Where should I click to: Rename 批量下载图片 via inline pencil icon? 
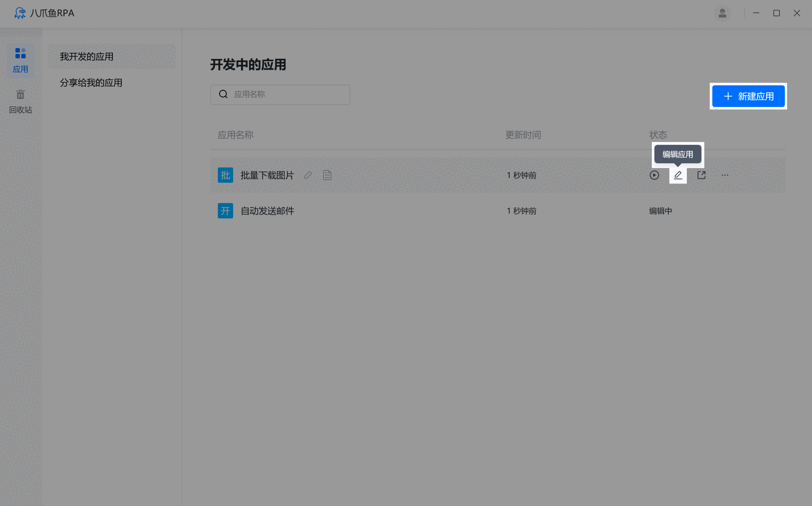(x=308, y=175)
